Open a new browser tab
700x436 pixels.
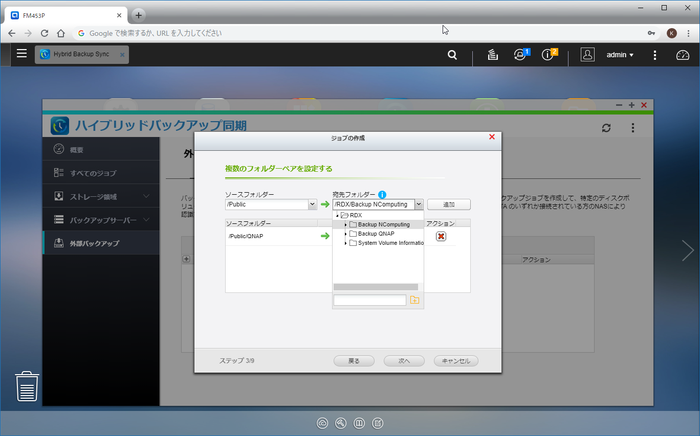(138, 15)
